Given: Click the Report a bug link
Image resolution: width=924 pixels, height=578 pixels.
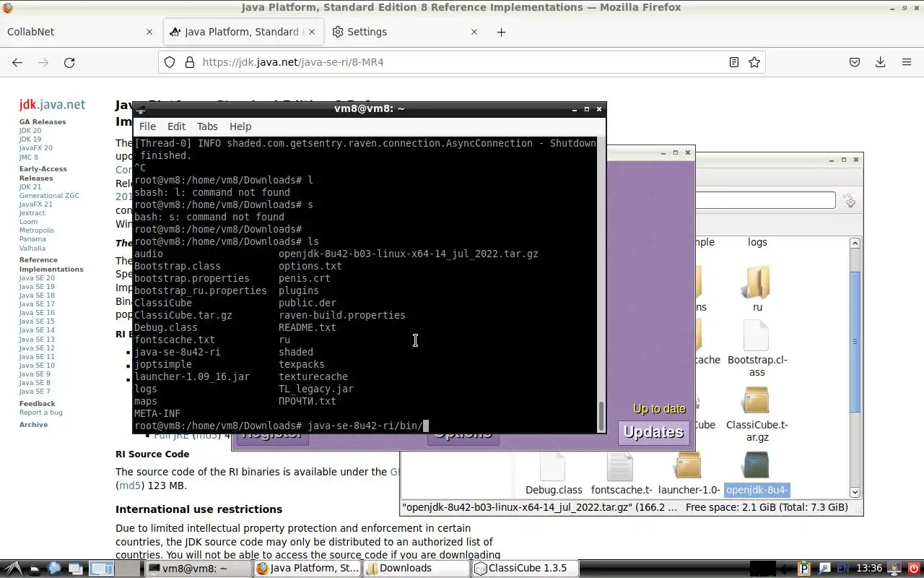Looking at the screenshot, I should [x=41, y=413].
